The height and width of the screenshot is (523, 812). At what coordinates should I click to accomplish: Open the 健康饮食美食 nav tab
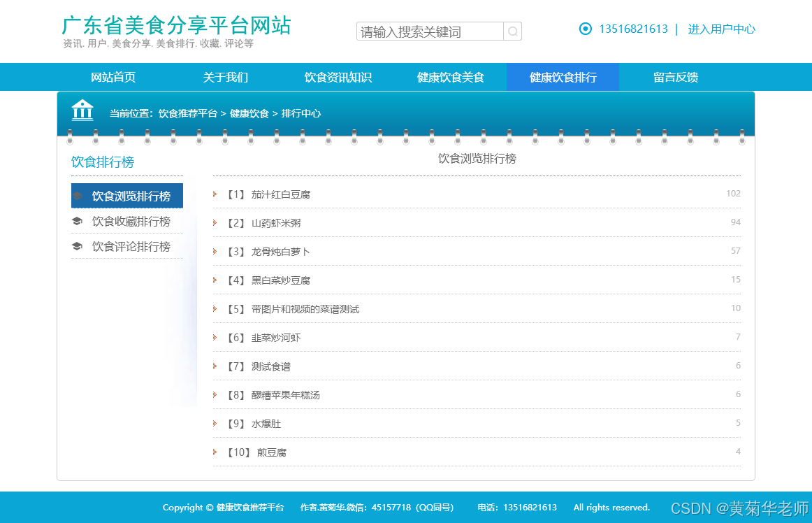(x=450, y=77)
